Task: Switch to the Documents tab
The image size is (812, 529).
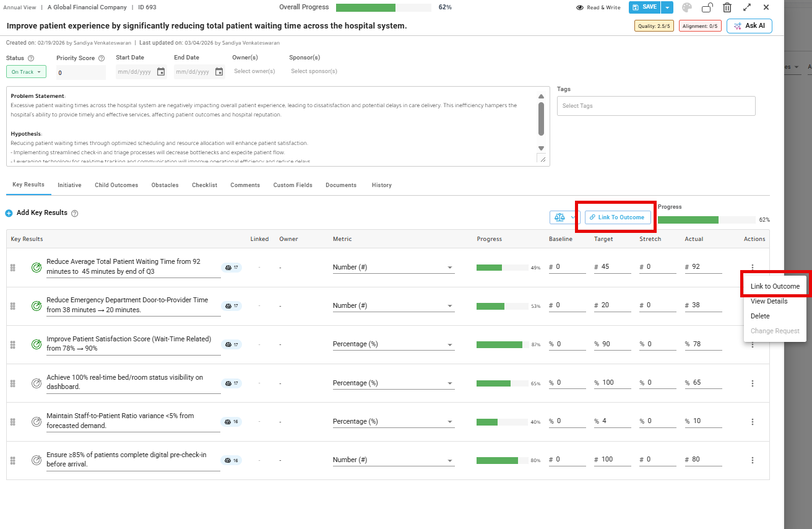Action: (341, 185)
